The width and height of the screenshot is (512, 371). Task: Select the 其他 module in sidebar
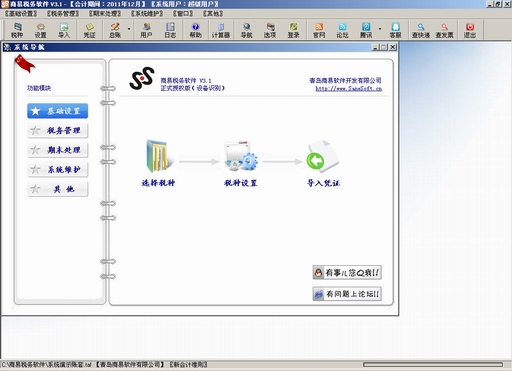click(x=57, y=189)
